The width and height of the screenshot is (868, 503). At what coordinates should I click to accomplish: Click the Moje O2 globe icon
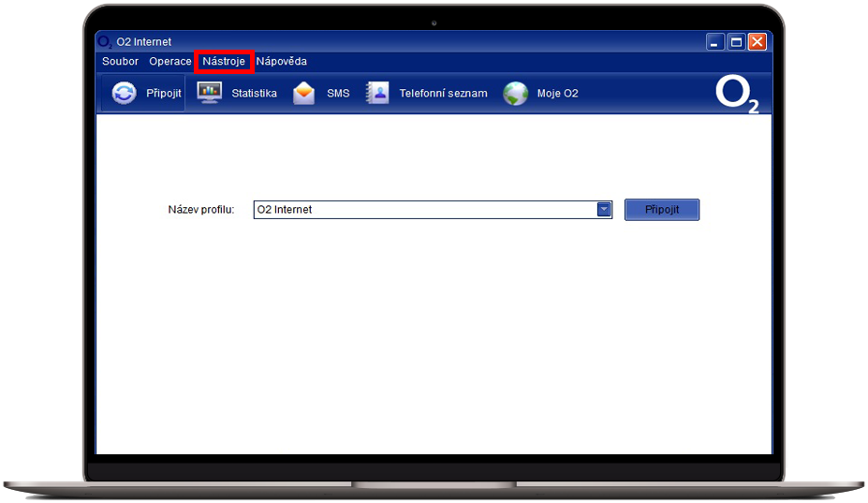coord(516,94)
